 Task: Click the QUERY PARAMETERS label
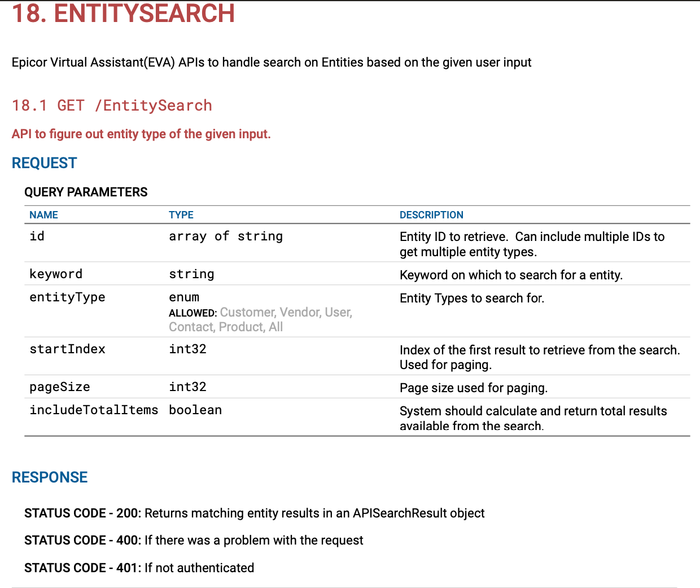click(x=86, y=192)
